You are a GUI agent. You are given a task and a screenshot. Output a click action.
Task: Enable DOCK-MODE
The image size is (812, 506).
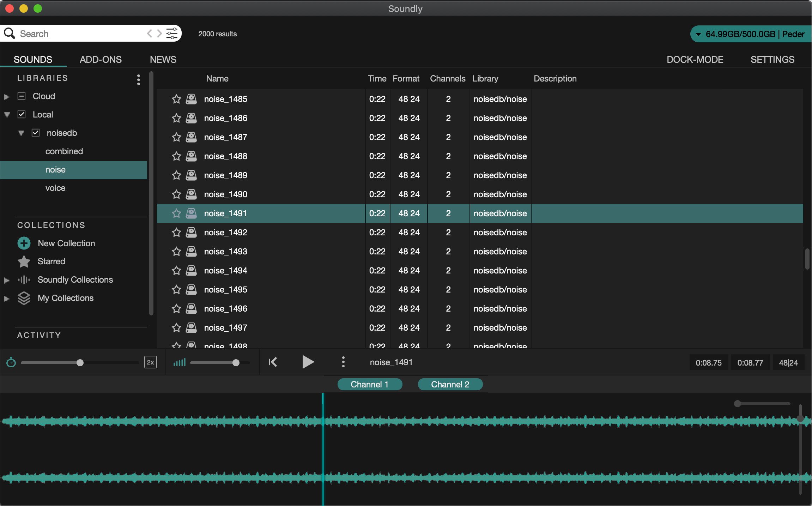tap(695, 59)
